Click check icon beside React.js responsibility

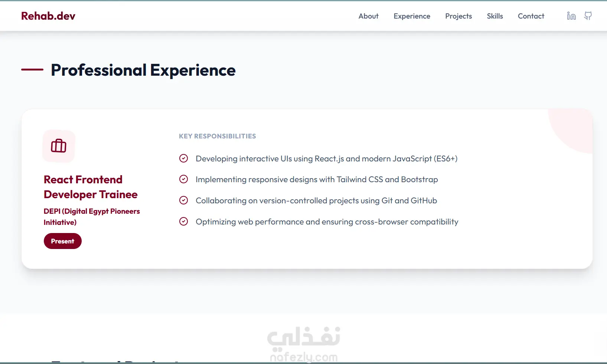tap(183, 158)
